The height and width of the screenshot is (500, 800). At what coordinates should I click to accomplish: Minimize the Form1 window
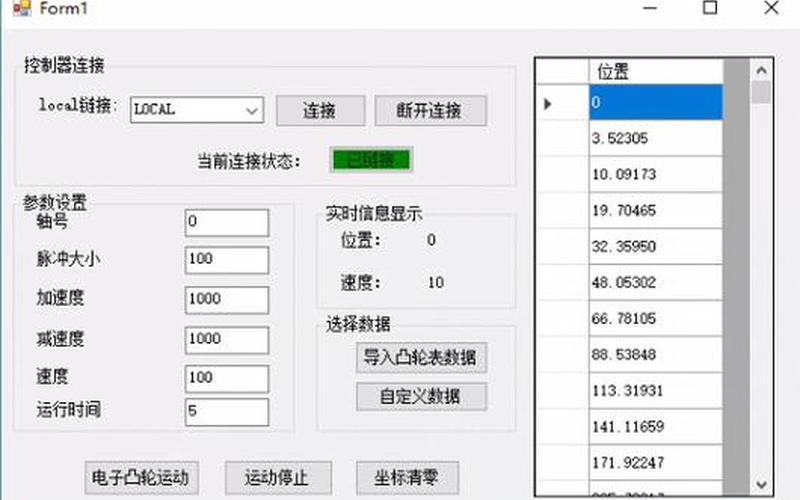point(650,8)
